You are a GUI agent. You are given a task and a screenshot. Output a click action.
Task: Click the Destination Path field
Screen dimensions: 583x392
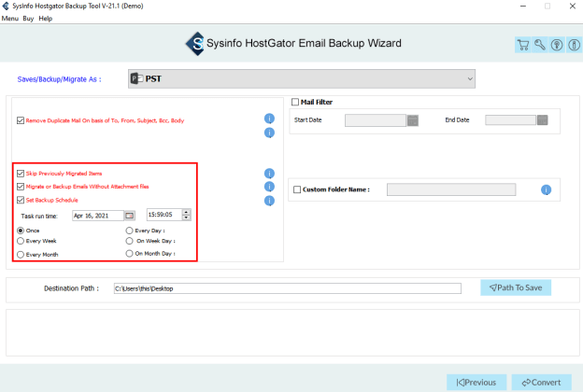(288, 288)
